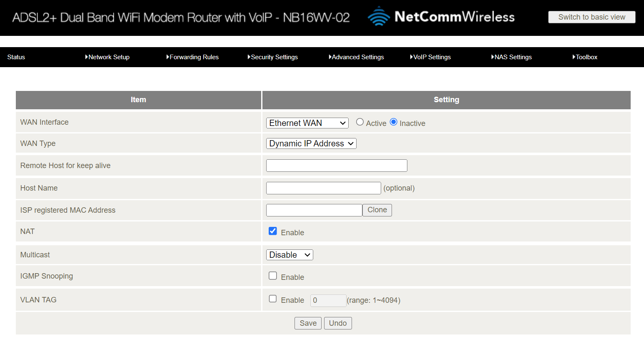Select the Active radio button

pos(360,122)
